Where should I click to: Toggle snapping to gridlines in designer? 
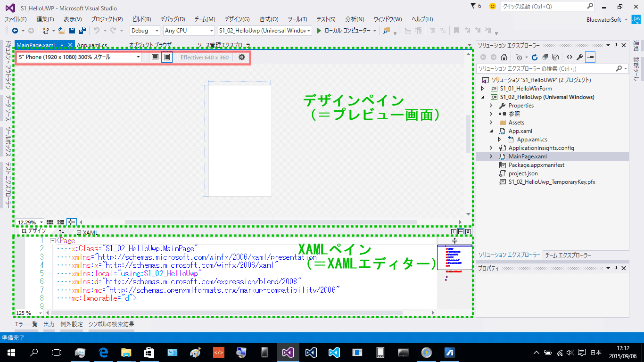tap(61, 222)
